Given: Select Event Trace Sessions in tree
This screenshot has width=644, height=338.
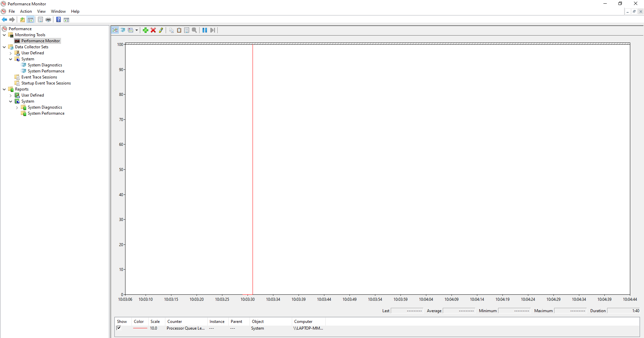Looking at the screenshot, I should point(39,77).
